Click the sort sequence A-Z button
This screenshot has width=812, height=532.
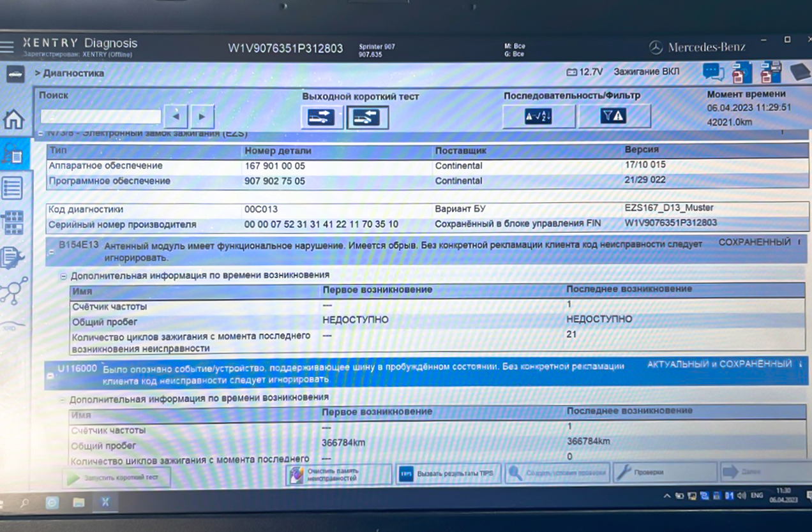(538, 116)
